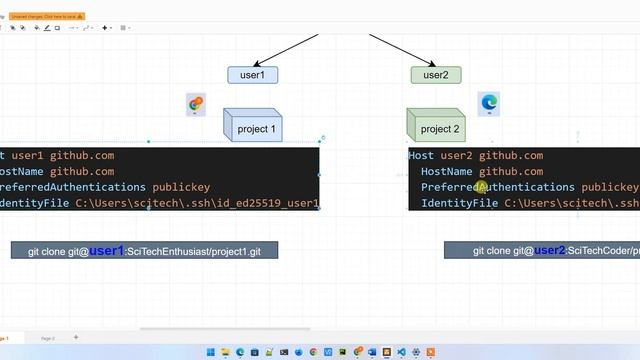Open Visual Studio Code from the taskbar
The image size is (640, 360).
(x=401, y=352)
